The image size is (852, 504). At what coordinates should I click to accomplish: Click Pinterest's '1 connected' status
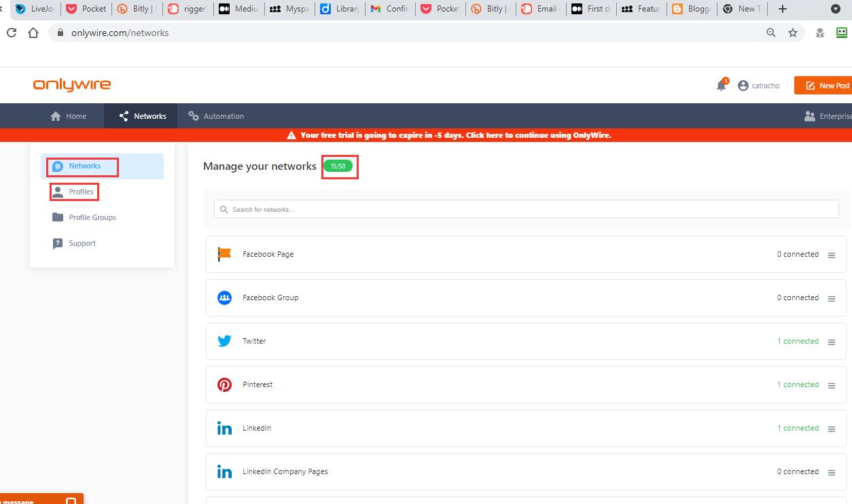click(x=798, y=384)
